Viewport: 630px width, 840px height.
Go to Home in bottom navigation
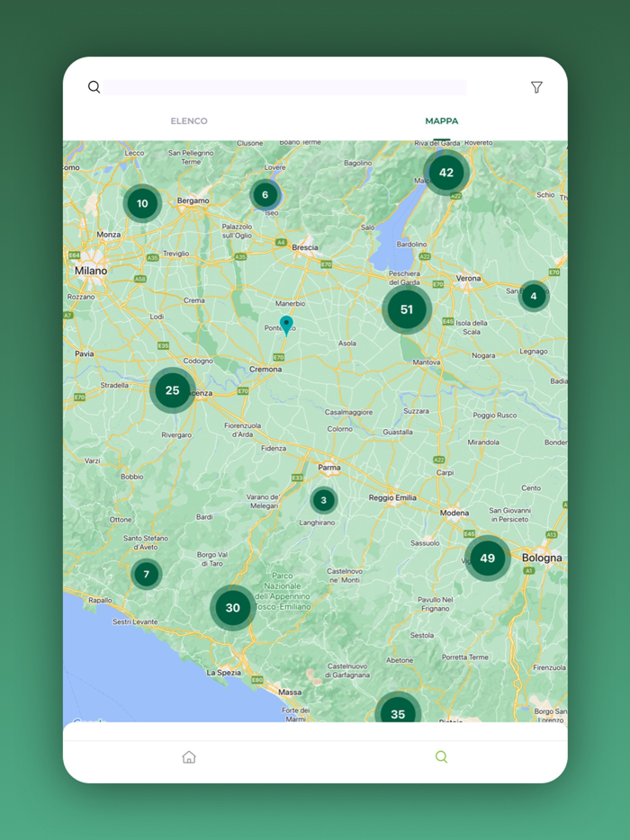[x=189, y=757]
